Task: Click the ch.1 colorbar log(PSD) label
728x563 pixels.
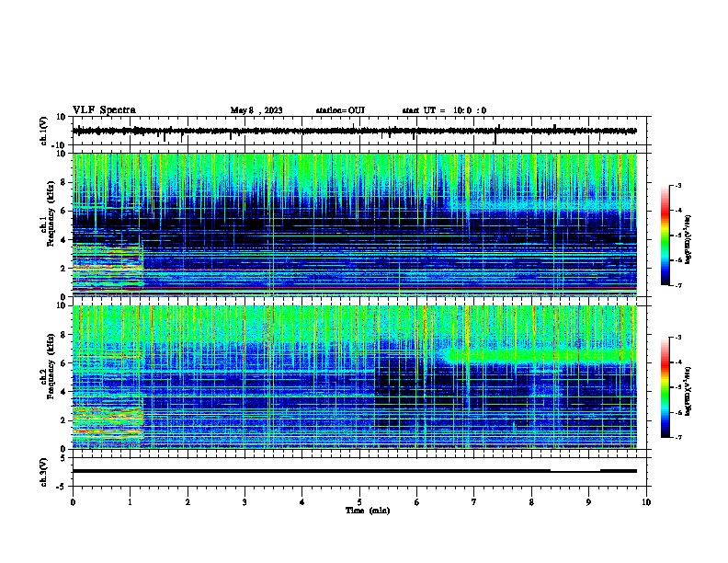Action: pyautogui.click(x=688, y=239)
